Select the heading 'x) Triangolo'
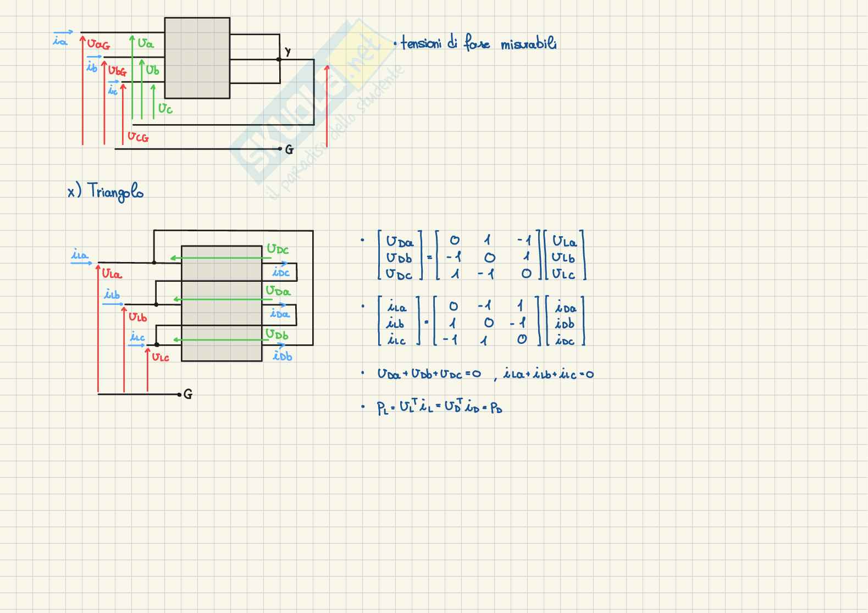This screenshot has width=868, height=613. tap(106, 192)
